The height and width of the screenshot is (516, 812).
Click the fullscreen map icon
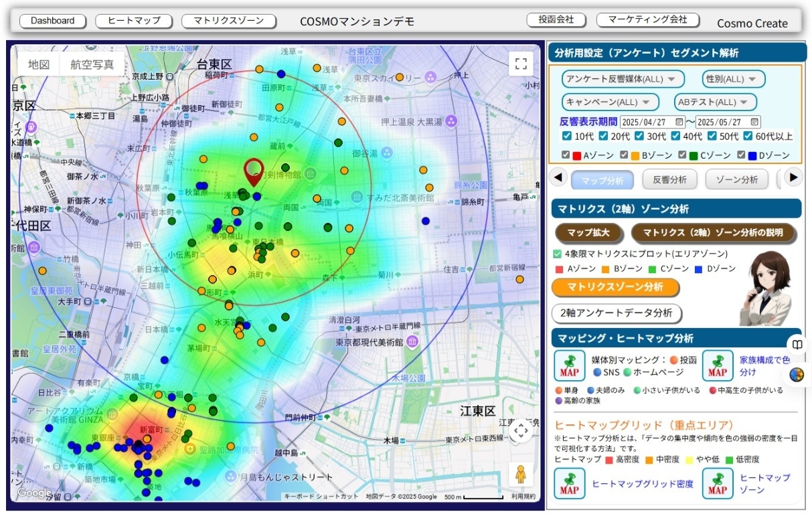(x=521, y=64)
